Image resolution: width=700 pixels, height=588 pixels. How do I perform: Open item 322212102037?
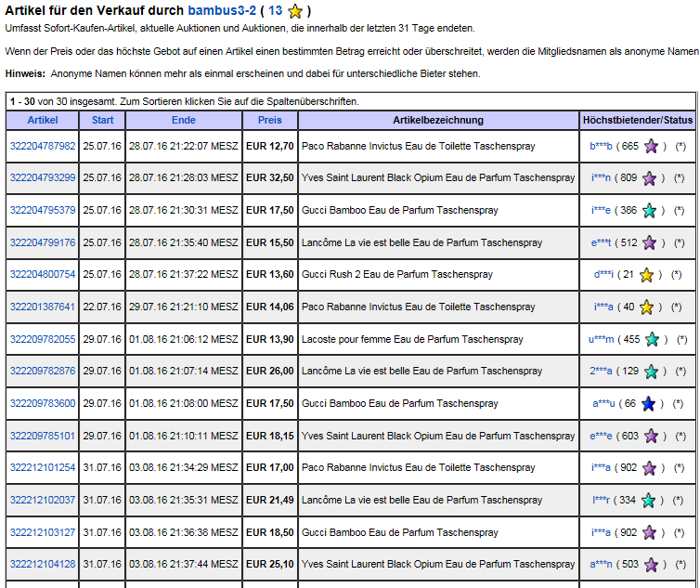click(43, 500)
